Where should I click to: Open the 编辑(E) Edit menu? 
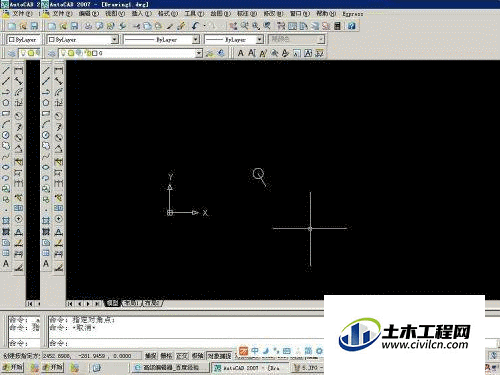89,14
